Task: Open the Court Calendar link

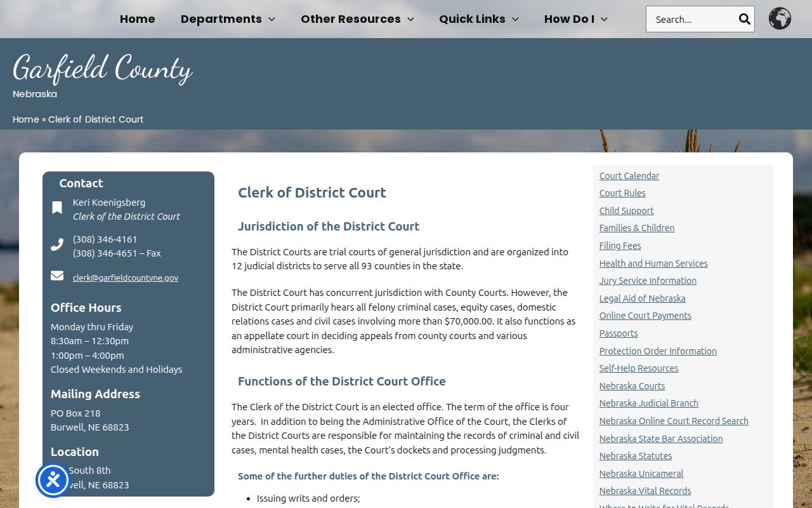Action: coord(629,176)
